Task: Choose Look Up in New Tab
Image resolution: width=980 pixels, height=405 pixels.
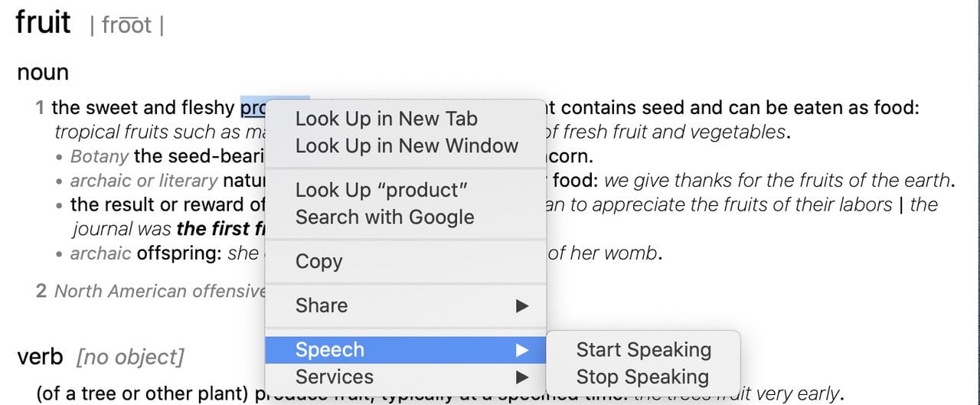Action: click(x=386, y=119)
